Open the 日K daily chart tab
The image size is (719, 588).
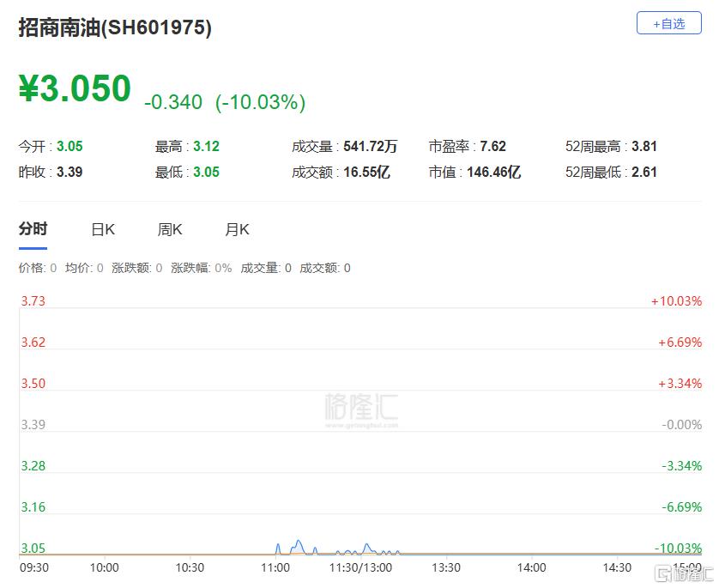103,229
